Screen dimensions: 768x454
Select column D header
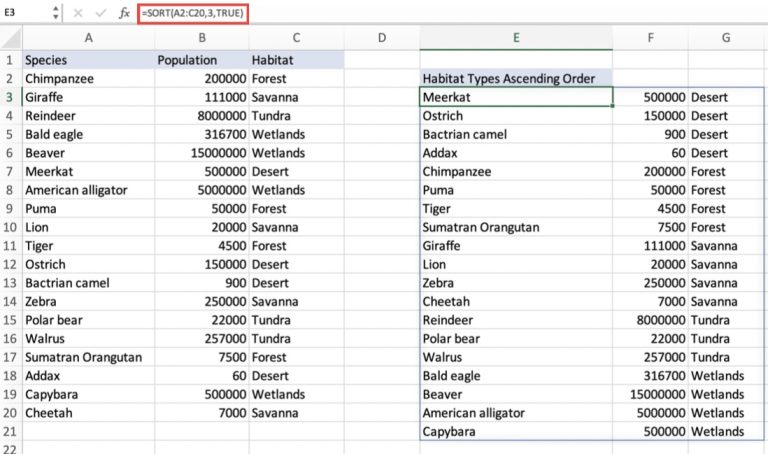click(x=382, y=38)
